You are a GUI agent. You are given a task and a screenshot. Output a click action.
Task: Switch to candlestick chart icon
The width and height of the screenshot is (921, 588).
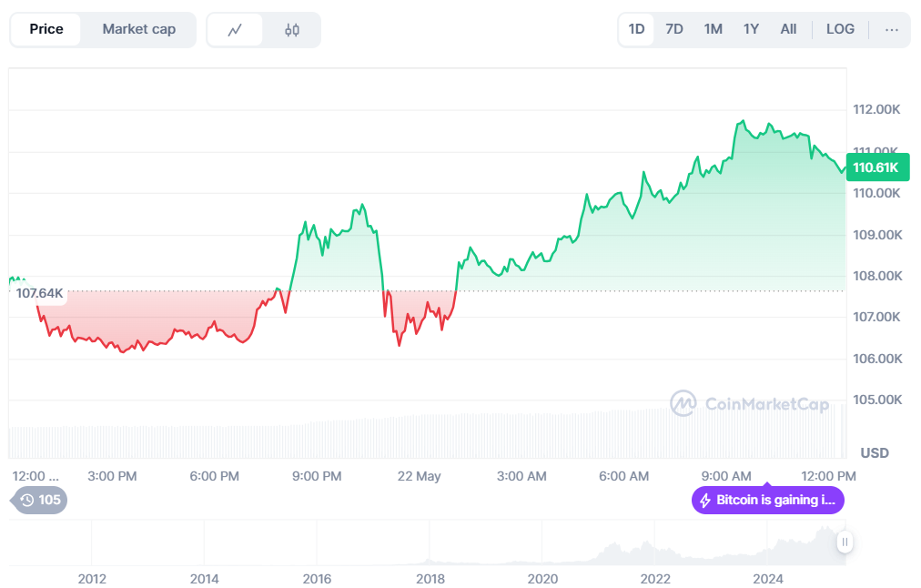pos(292,30)
